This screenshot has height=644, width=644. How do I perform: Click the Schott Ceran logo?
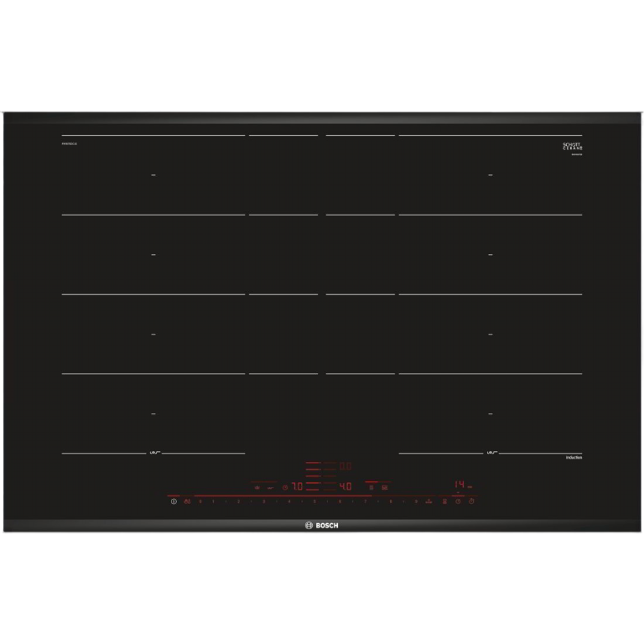(x=572, y=147)
